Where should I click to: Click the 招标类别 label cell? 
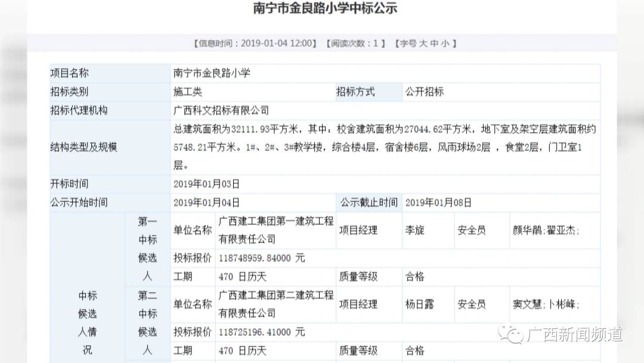(x=110, y=92)
